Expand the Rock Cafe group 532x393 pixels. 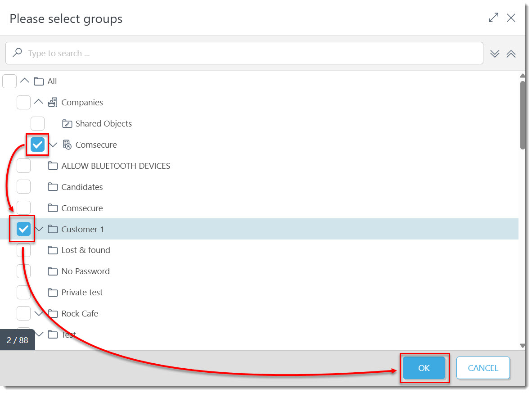pyautogui.click(x=39, y=314)
